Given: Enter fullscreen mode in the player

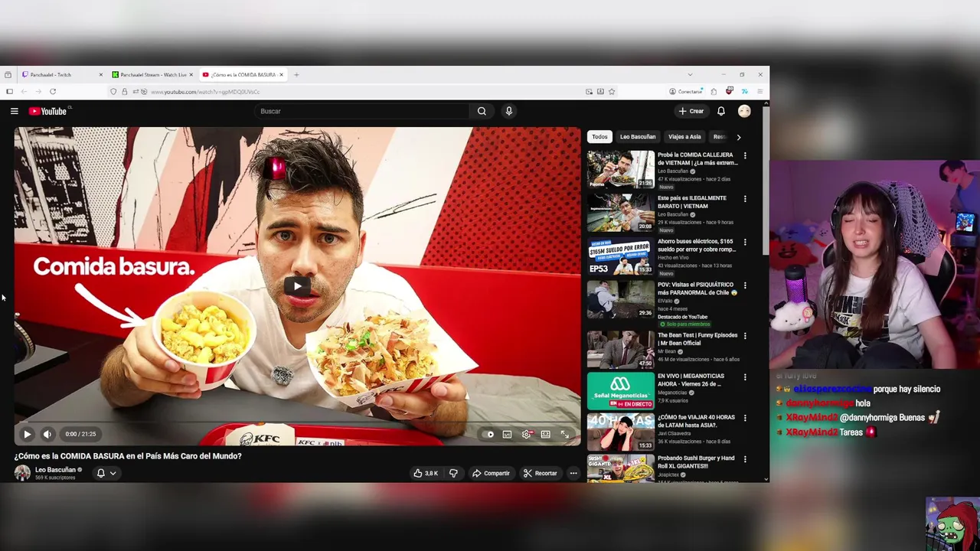Looking at the screenshot, I should pyautogui.click(x=564, y=435).
